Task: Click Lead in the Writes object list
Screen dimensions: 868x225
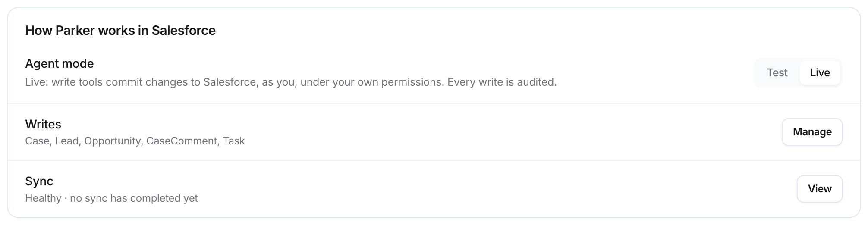Action: coord(67,141)
